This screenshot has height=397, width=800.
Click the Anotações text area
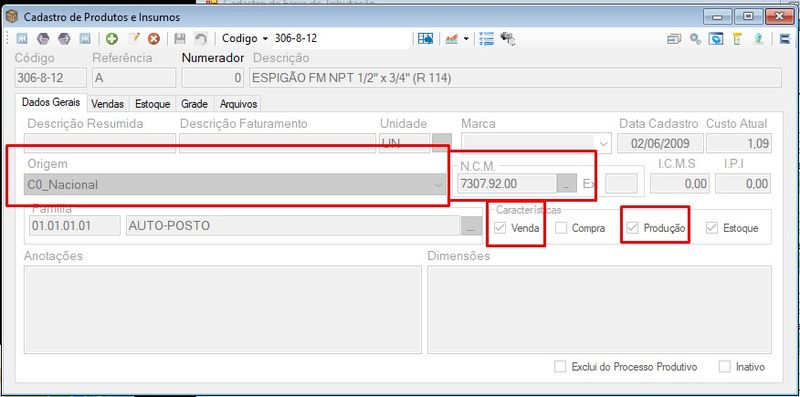tap(223, 310)
